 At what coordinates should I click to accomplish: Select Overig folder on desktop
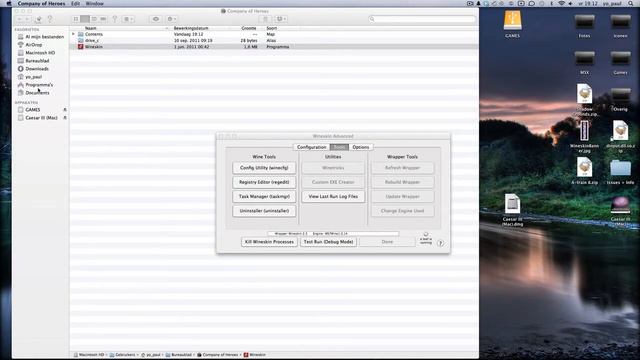pyautogui.click(x=620, y=100)
